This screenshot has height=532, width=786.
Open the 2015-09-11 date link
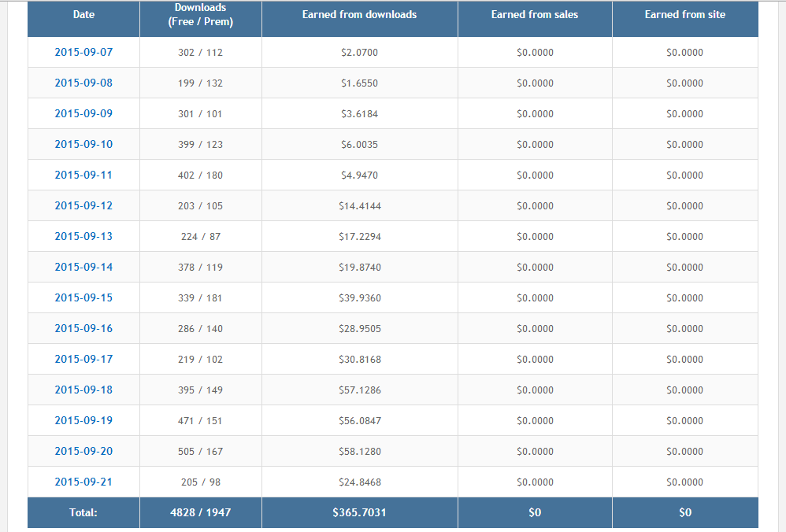click(x=83, y=175)
